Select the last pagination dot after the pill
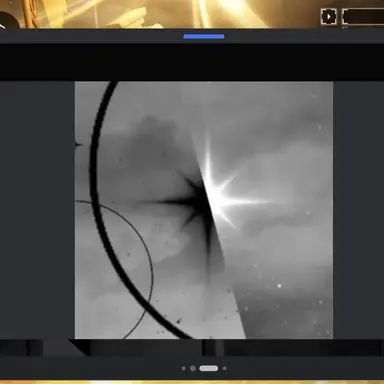Screen dimensions: 384x384 click(x=225, y=368)
